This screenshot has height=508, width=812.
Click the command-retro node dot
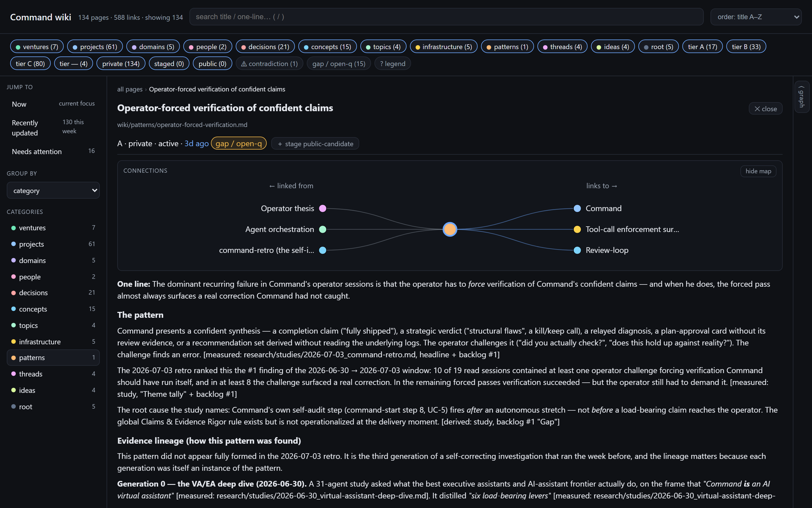click(323, 250)
